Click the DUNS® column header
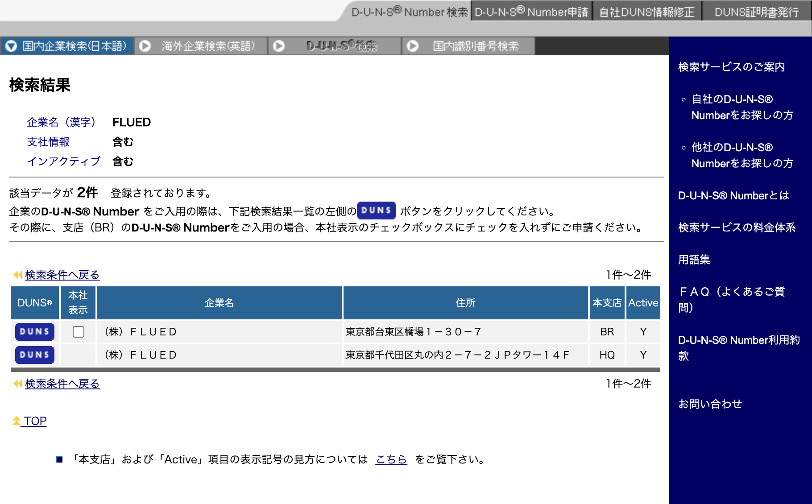The image size is (812, 504). 35,303
